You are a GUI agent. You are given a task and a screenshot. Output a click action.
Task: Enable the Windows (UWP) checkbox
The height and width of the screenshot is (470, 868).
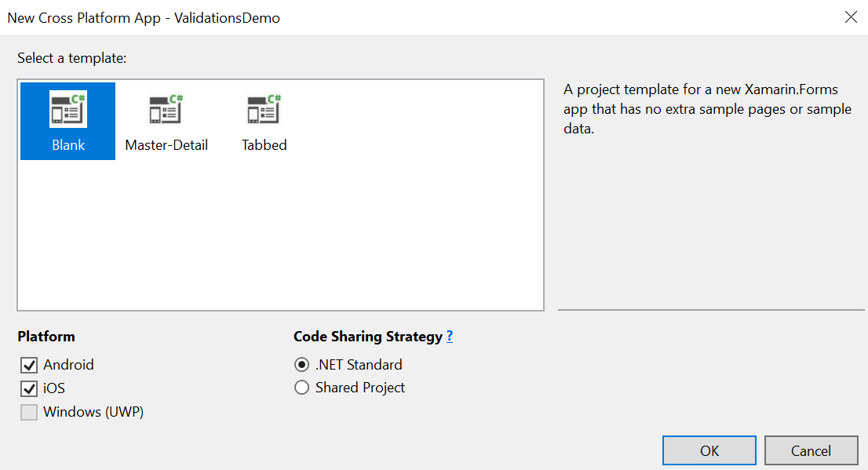click(x=29, y=413)
